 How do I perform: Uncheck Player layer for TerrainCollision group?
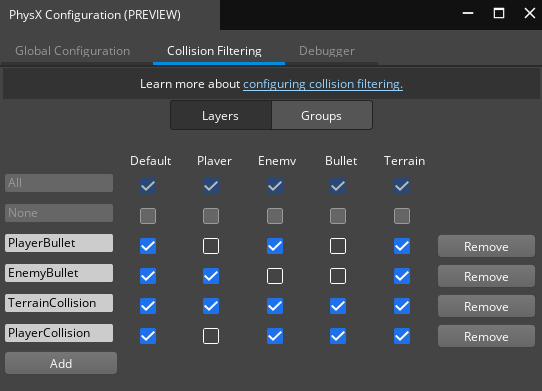211,306
